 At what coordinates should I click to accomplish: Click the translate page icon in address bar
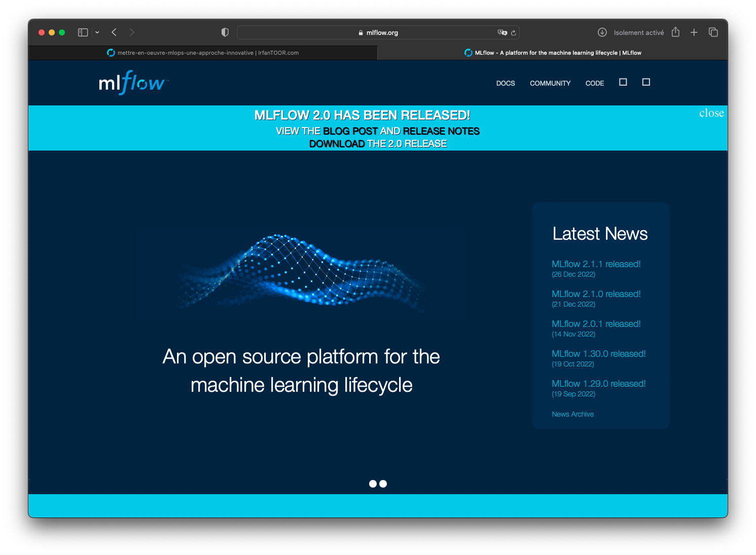click(502, 32)
